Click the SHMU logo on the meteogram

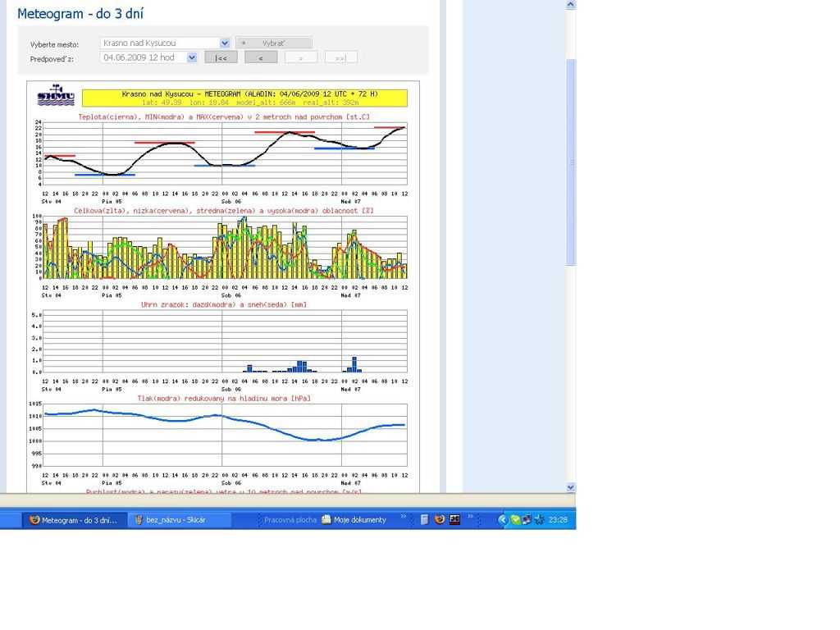click(x=56, y=95)
